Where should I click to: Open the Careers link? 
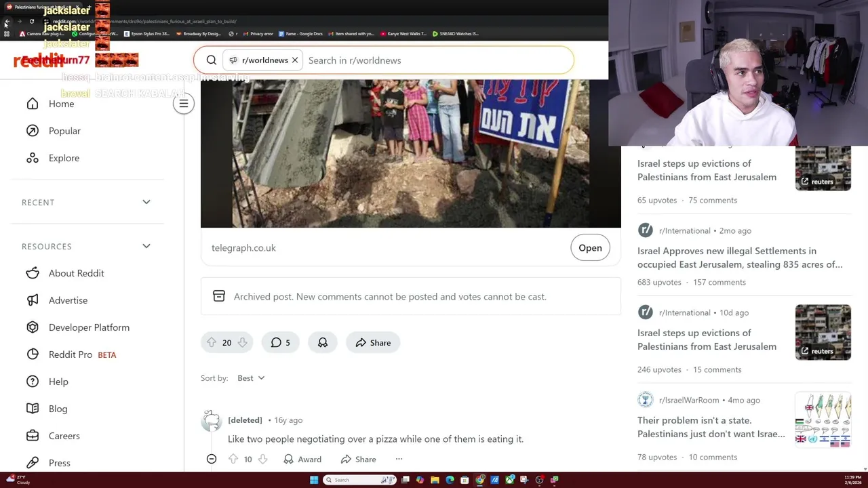64,436
